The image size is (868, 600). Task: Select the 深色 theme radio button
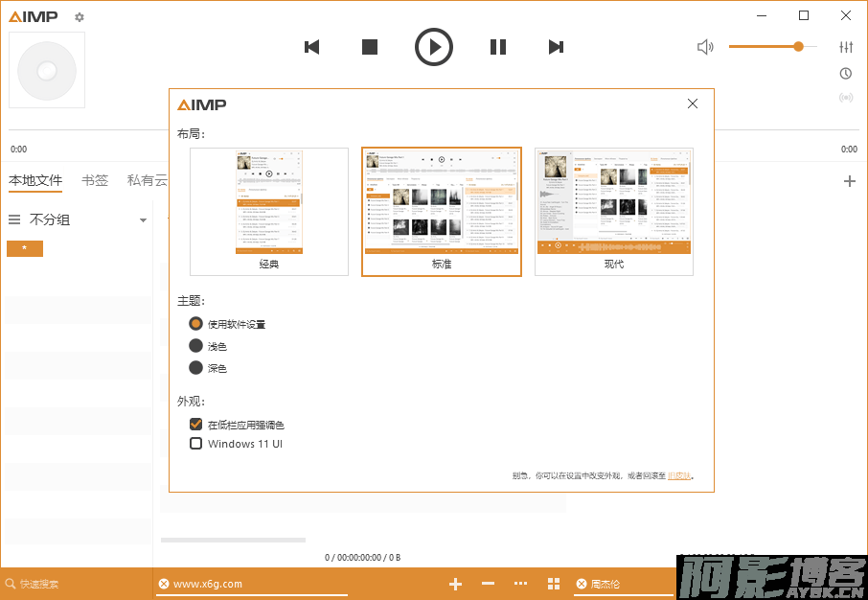(196, 368)
